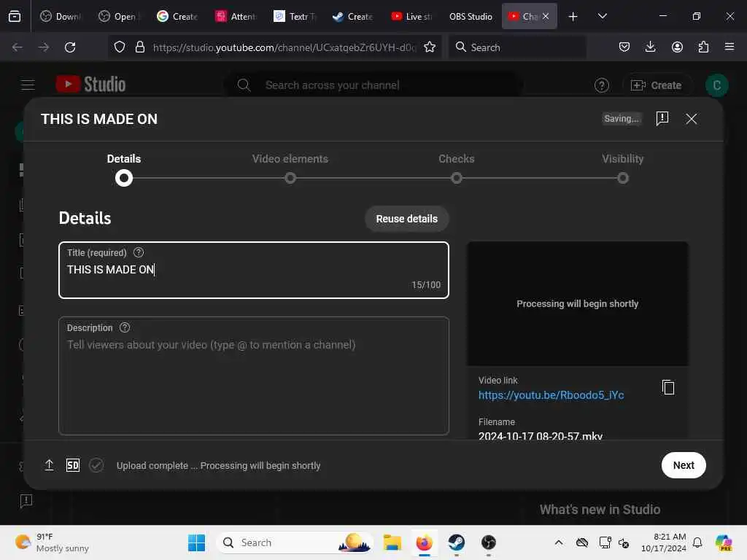The width and height of the screenshot is (747, 560).
Task: Open the Firefox account icon
Action: 677,47
